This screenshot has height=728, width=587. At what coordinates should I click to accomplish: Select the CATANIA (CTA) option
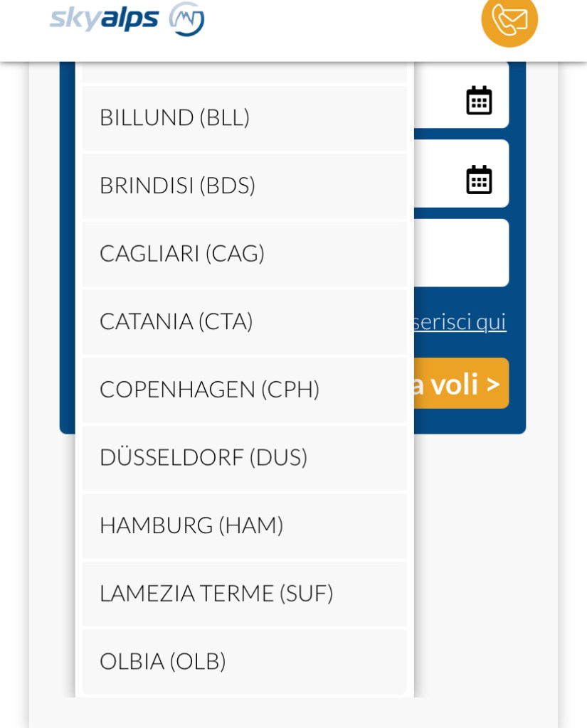point(244,321)
